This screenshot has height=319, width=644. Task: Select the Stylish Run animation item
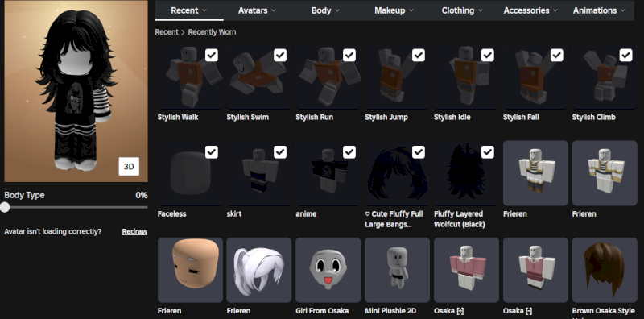tap(328, 77)
